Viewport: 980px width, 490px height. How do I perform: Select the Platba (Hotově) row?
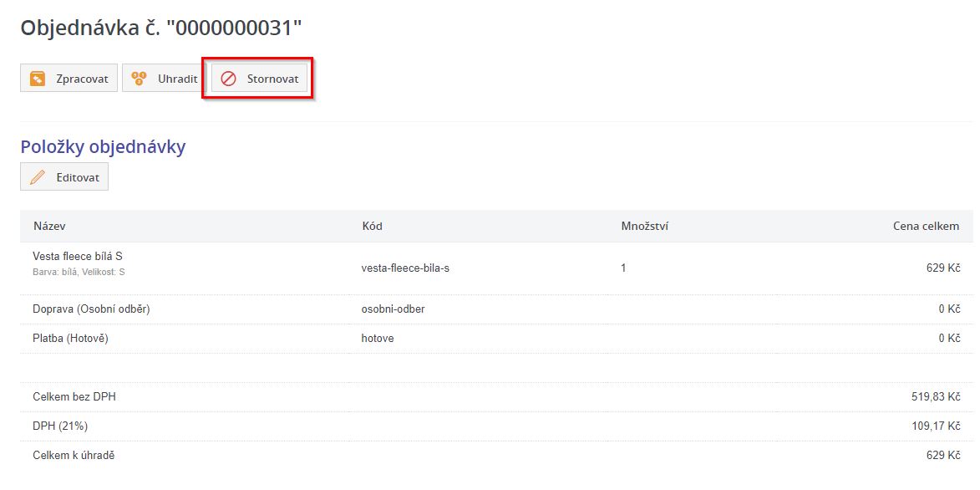coord(71,338)
